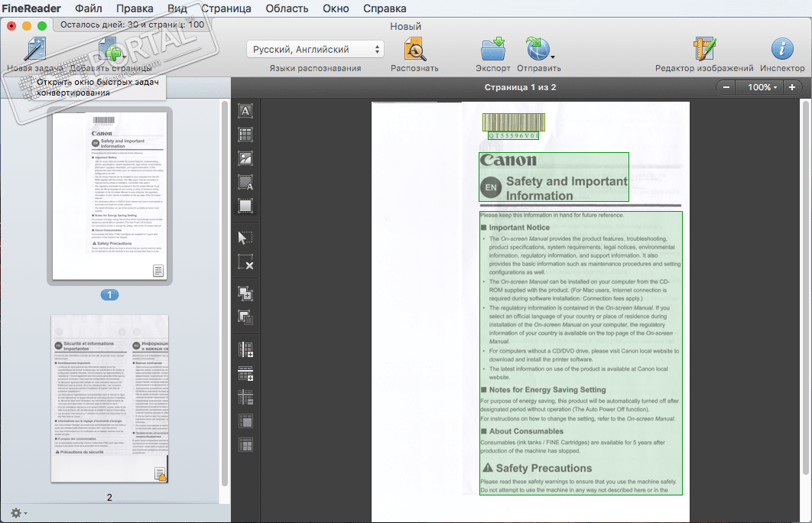Click the New Task wand icon
This screenshot has height=523, width=812.
(x=35, y=49)
